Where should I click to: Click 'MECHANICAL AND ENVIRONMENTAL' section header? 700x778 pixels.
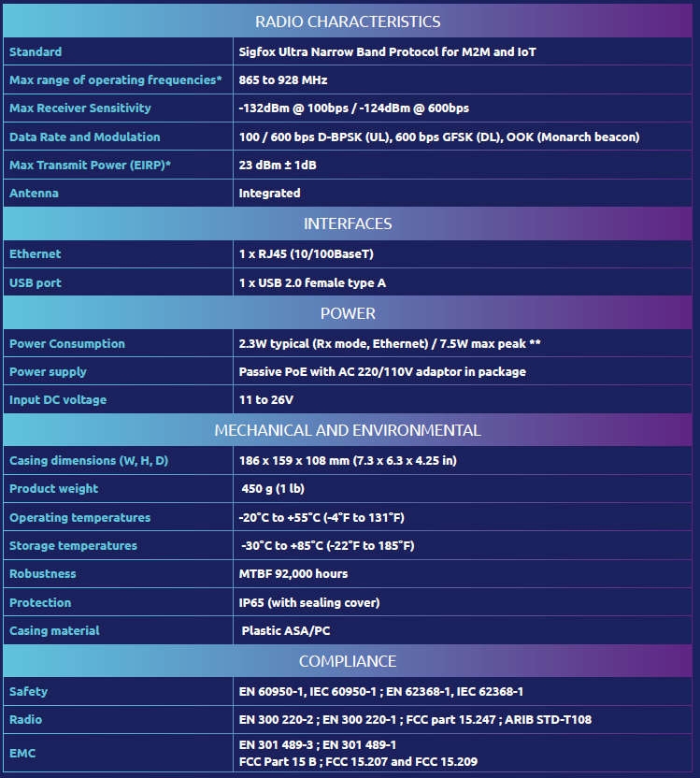point(348,430)
